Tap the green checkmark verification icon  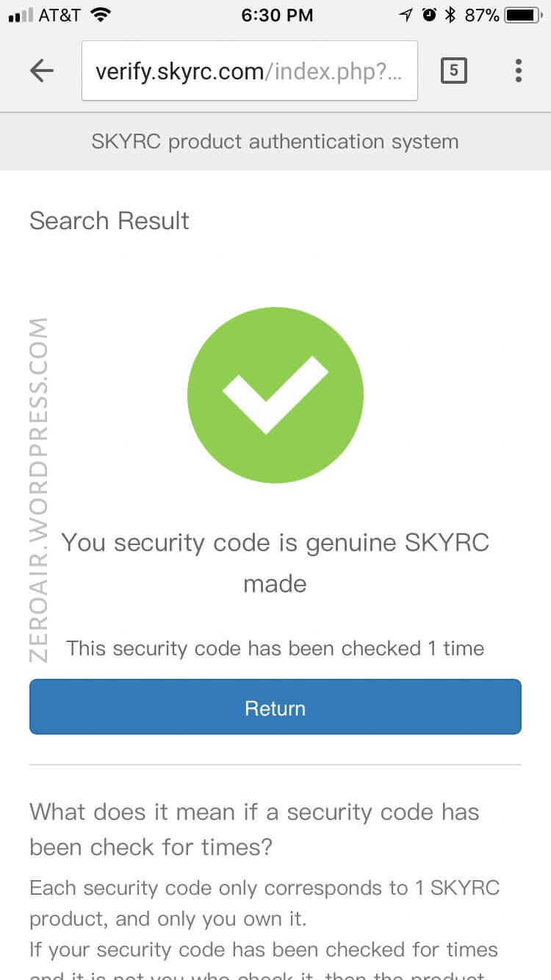click(x=275, y=395)
